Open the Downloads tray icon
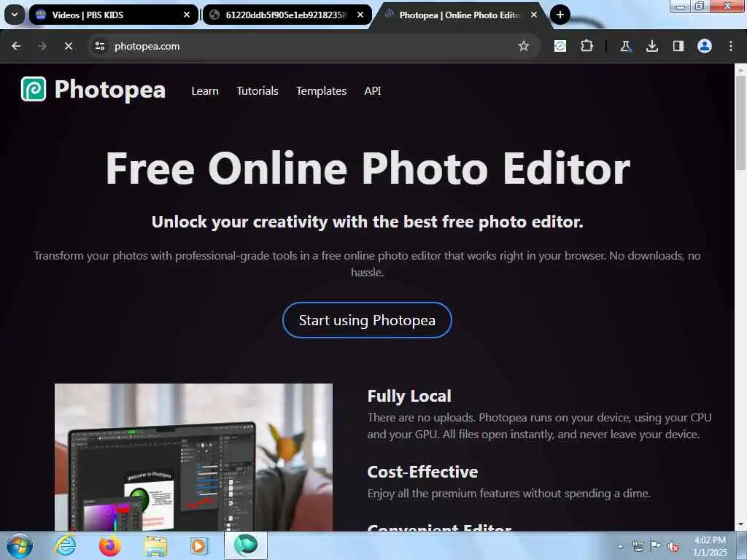747x560 pixels. point(651,46)
